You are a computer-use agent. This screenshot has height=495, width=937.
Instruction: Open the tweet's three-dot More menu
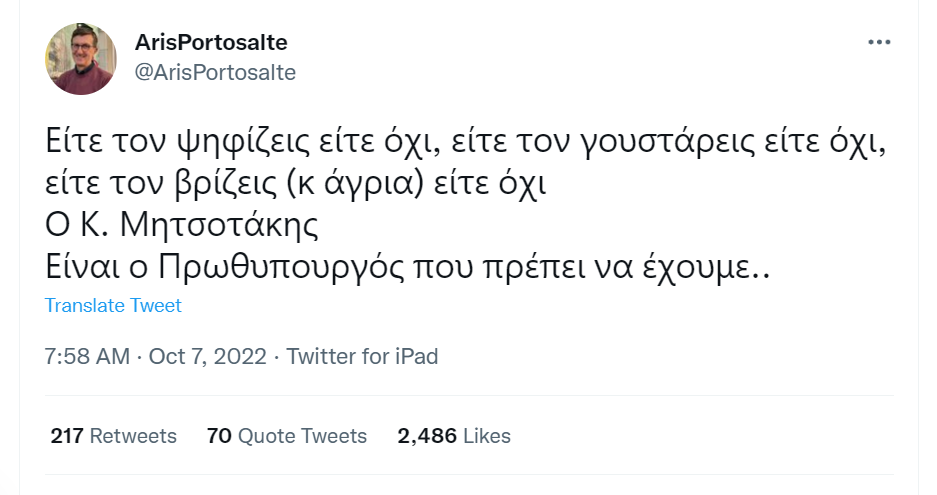point(878,42)
